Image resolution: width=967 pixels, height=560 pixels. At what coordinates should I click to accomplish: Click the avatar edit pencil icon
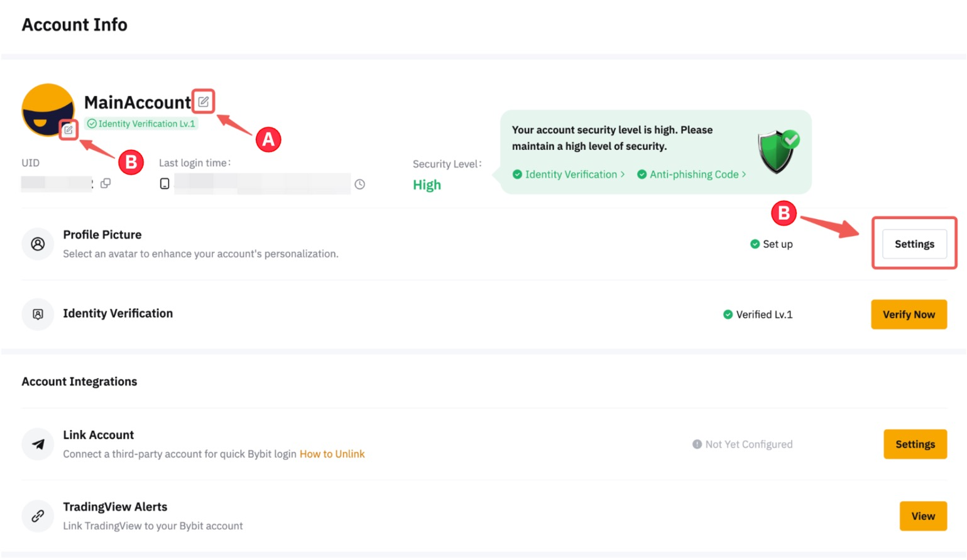click(x=68, y=130)
